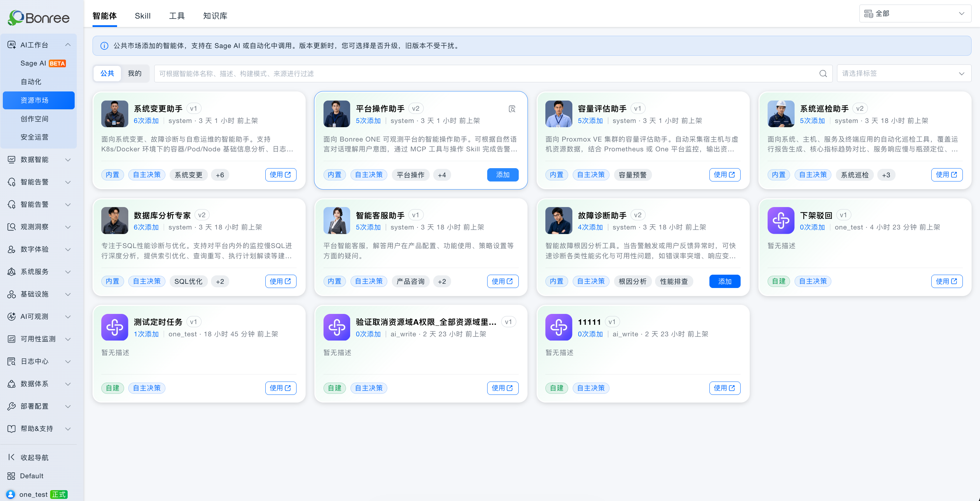Image resolution: width=980 pixels, height=501 pixels.
Task: Open 创作空间 in the sidebar
Action: tap(34, 119)
